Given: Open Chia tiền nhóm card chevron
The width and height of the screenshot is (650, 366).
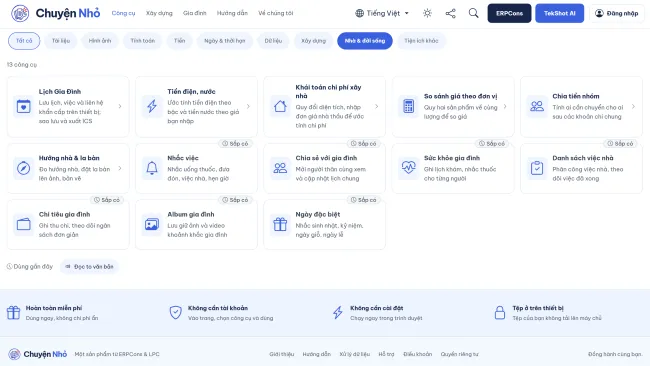Looking at the screenshot, I should pos(633,107).
